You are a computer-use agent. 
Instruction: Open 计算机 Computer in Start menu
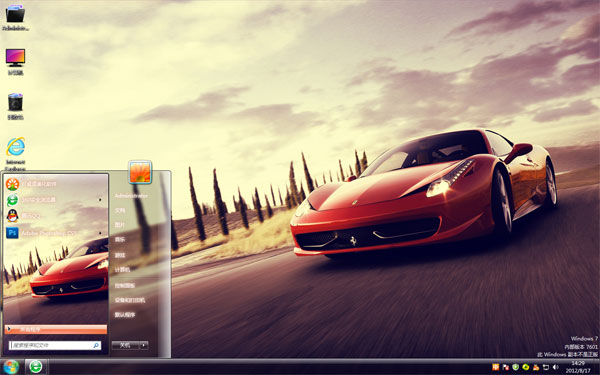pos(122,270)
